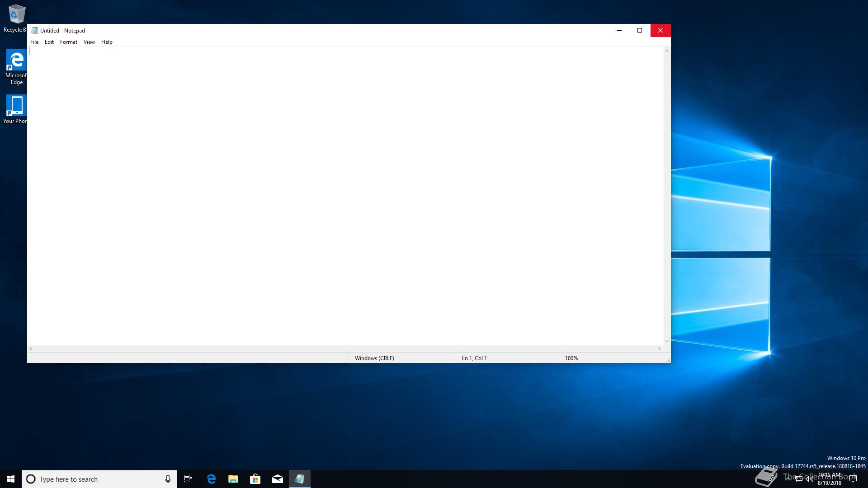Open the Edit menu in Notepad
This screenshot has height=488, width=868.
coord(49,42)
